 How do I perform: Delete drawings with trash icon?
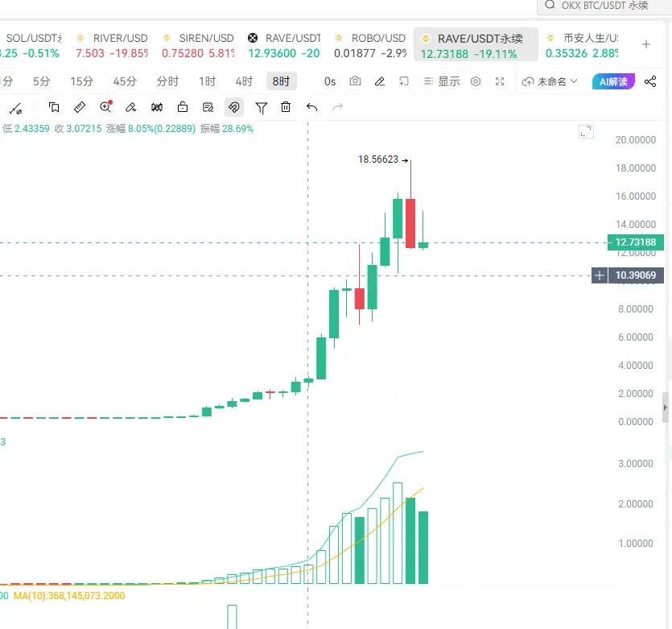[286, 107]
